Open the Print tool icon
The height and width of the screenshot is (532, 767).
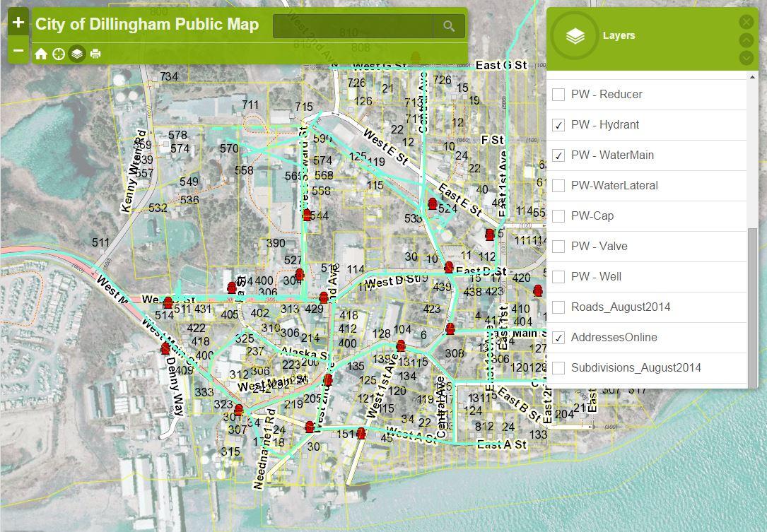[95, 54]
